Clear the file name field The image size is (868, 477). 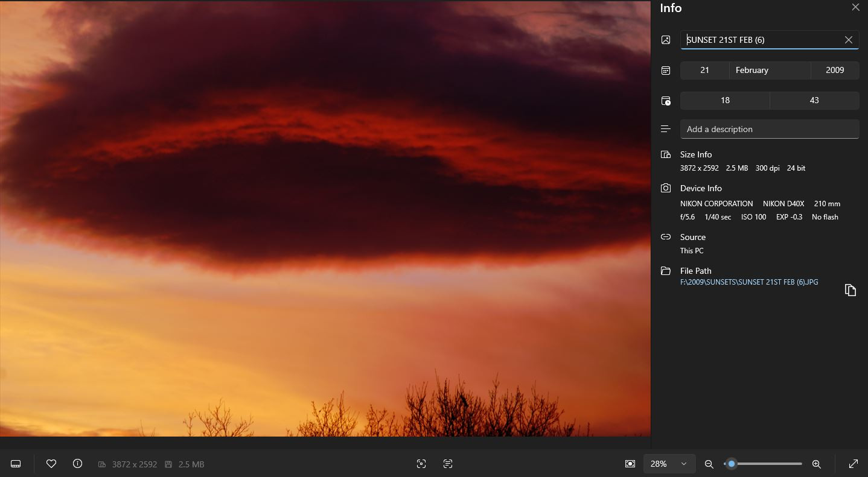pos(848,40)
